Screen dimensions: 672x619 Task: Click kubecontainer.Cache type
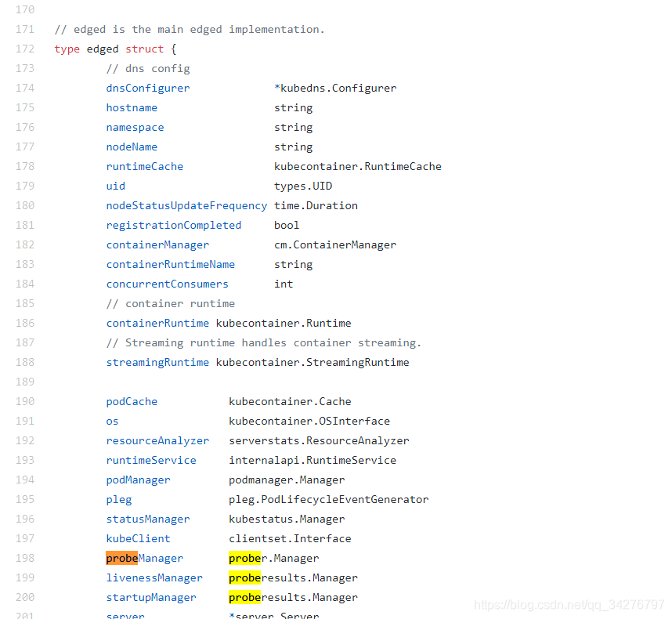[x=290, y=402]
